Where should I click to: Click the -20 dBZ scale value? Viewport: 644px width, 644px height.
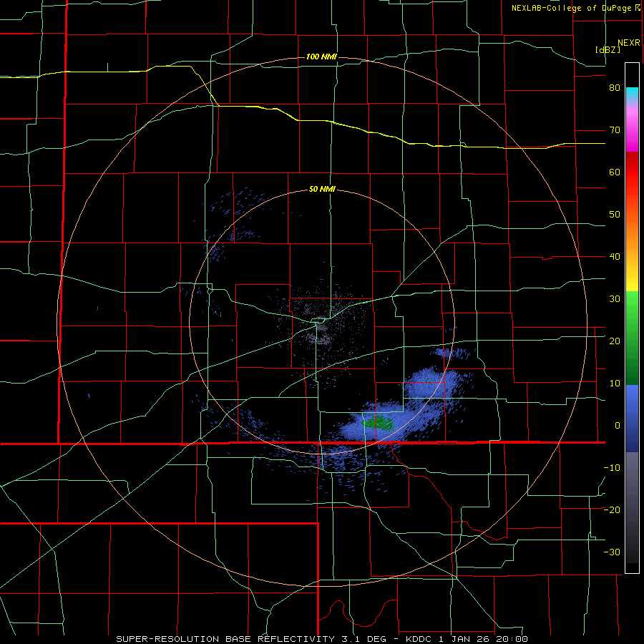[x=612, y=510]
